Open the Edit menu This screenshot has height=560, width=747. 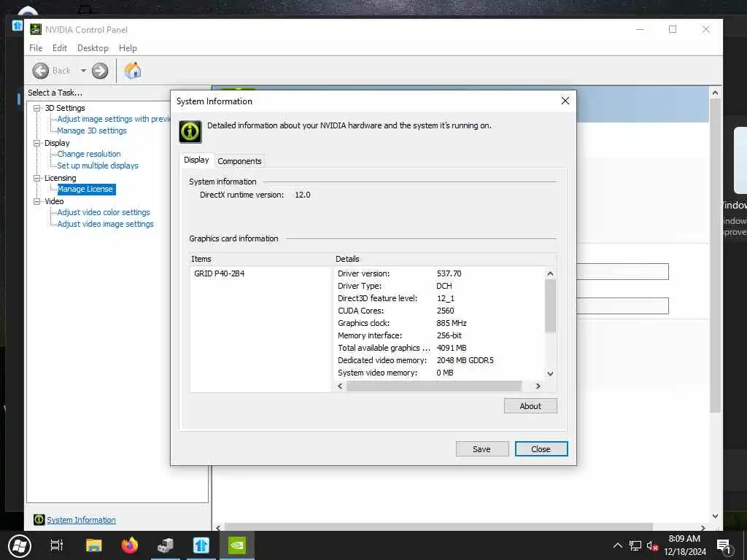point(60,48)
